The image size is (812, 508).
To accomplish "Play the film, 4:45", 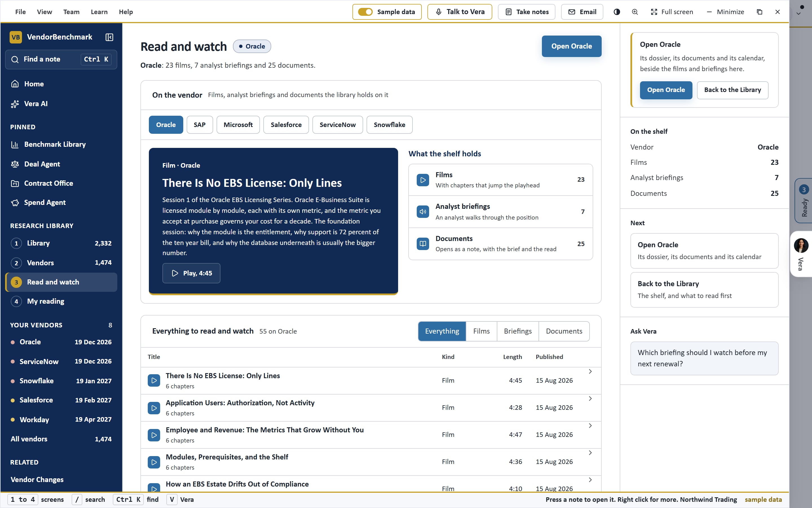I will (191, 273).
